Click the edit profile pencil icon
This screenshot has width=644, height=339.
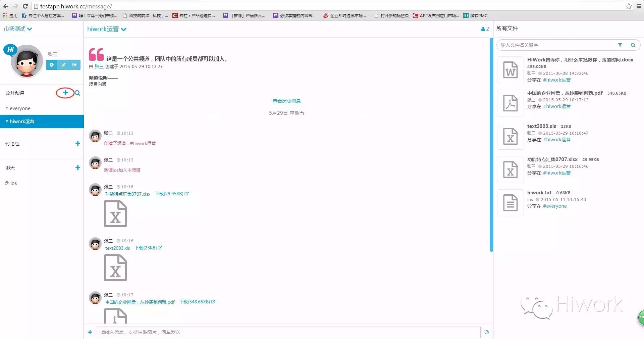63,65
